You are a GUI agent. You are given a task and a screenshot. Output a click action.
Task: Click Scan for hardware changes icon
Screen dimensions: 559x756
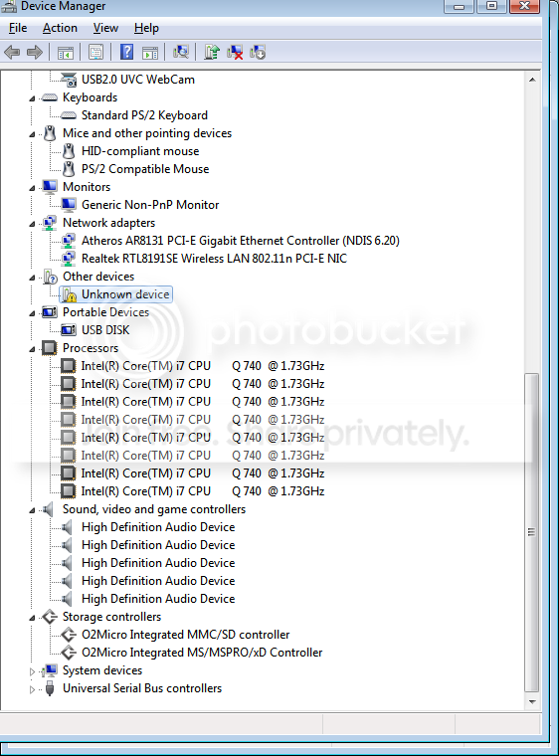[181, 52]
